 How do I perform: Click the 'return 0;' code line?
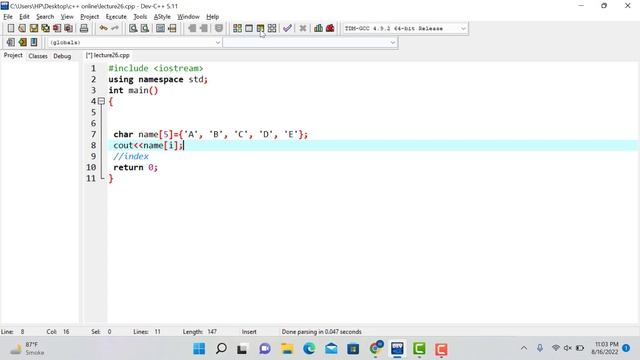(136, 167)
